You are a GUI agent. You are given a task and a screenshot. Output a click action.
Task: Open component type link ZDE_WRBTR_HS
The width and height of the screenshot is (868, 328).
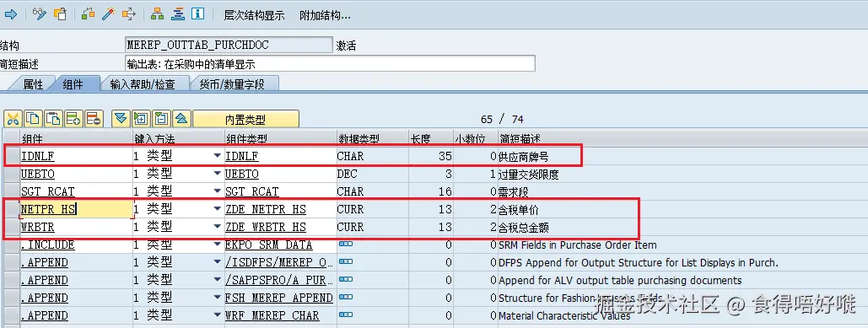pos(265,228)
